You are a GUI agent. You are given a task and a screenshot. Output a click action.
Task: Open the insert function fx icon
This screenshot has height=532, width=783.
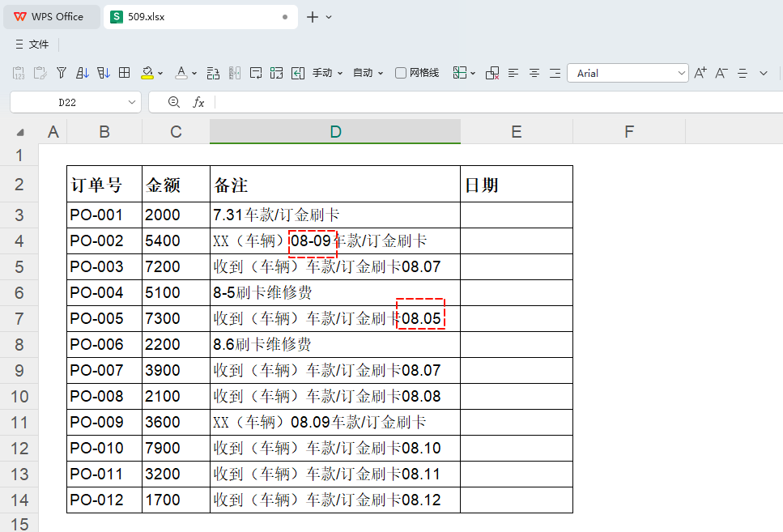198,102
